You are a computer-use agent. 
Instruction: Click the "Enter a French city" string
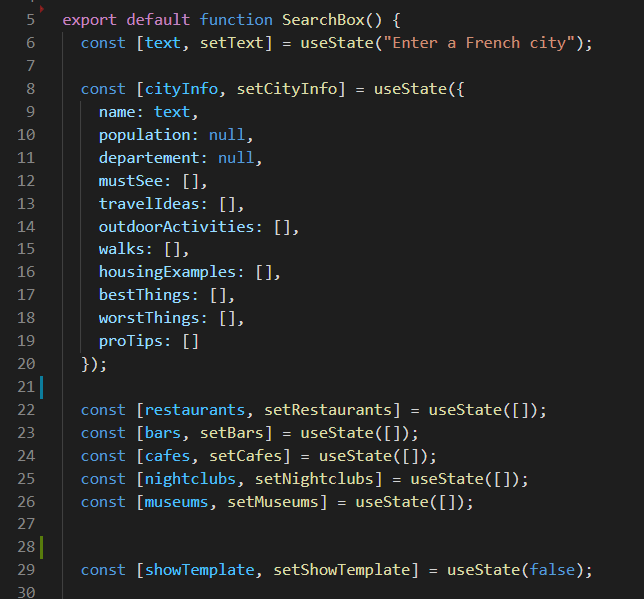(478, 43)
